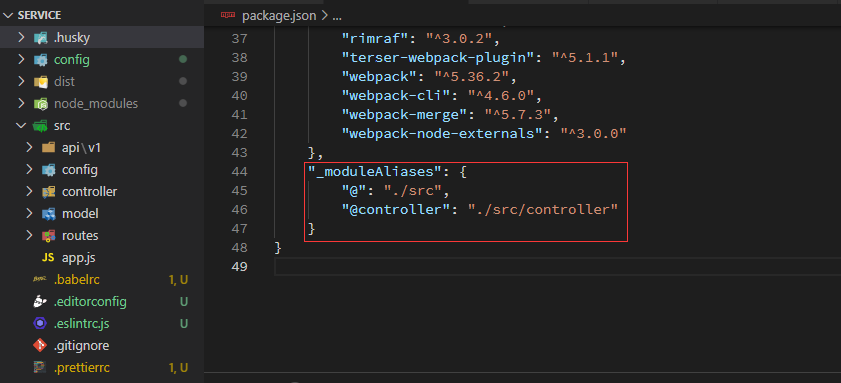Click the .editorconfig mouse icon
Screen dimensions: 841x383
pyautogui.click(x=40, y=301)
